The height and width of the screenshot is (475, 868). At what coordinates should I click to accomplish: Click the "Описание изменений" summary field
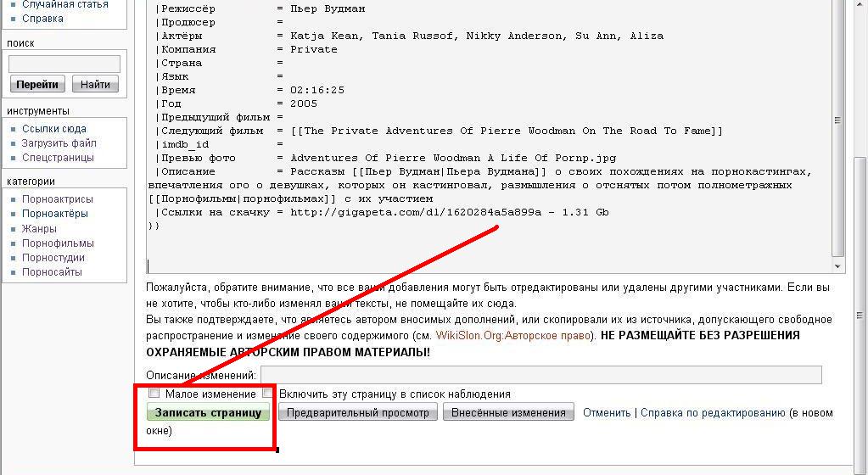[540, 375]
